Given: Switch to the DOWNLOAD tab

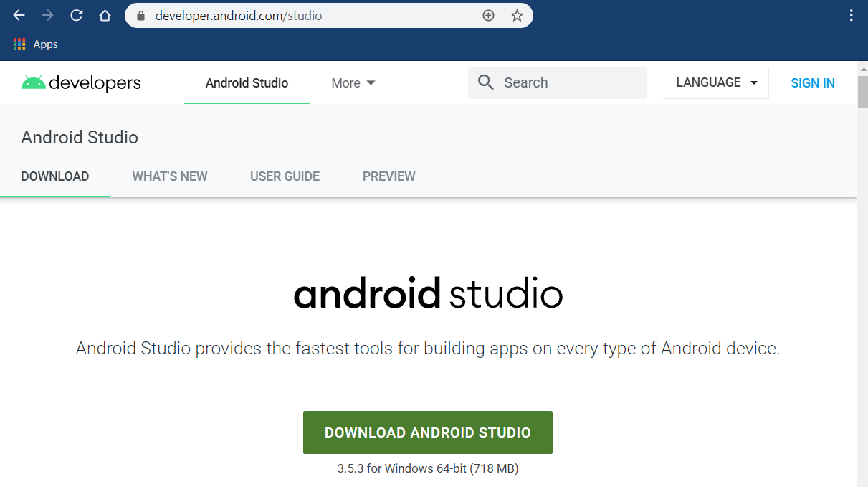Looking at the screenshot, I should (x=55, y=176).
